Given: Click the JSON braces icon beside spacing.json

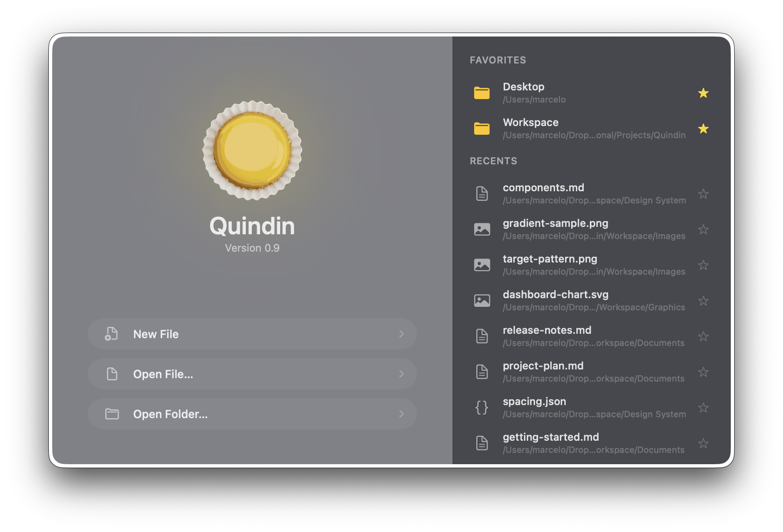Looking at the screenshot, I should click(482, 407).
